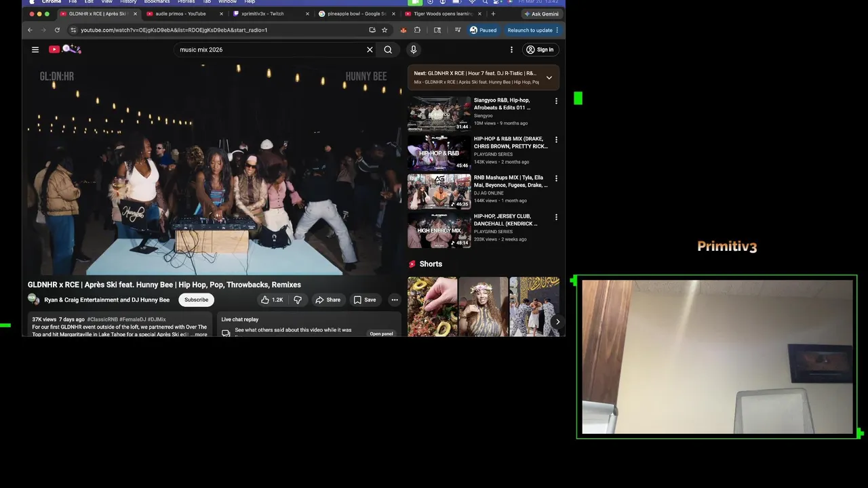Open Ask Gemini
Image resolution: width=868 pixels, height=488 pixels.
click(x=542, y=14)
